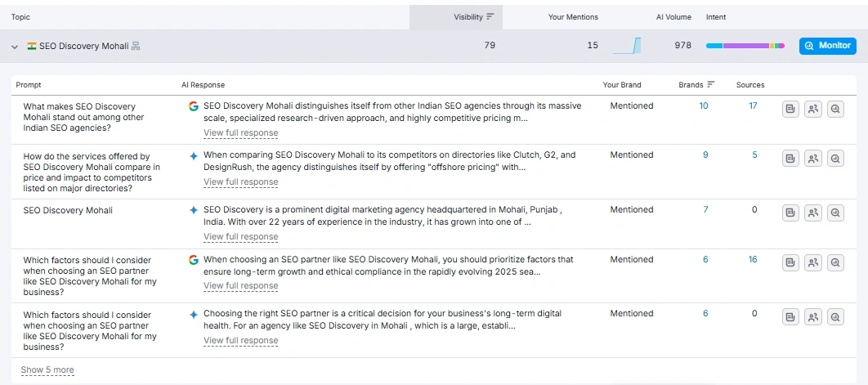Open the 5 sources count link

[x=754, y=155]
